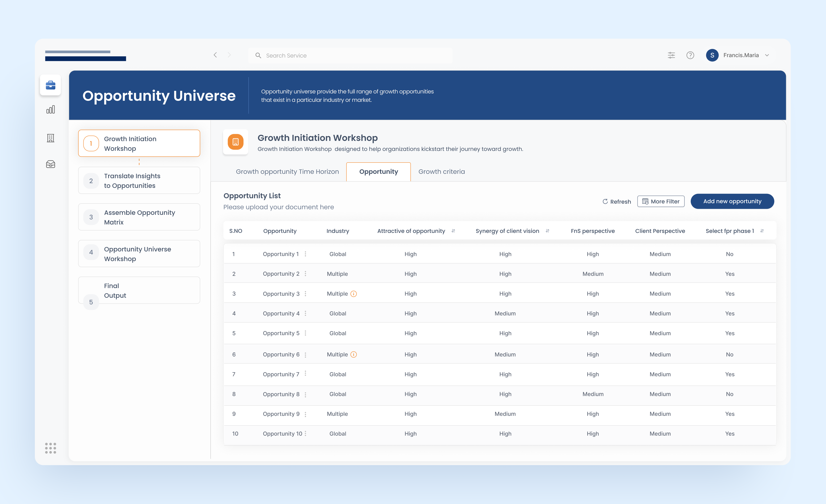The width and height of the screenshot is (826, 504).
Task: Open the More Filter button
Action: tap(661, 202)
